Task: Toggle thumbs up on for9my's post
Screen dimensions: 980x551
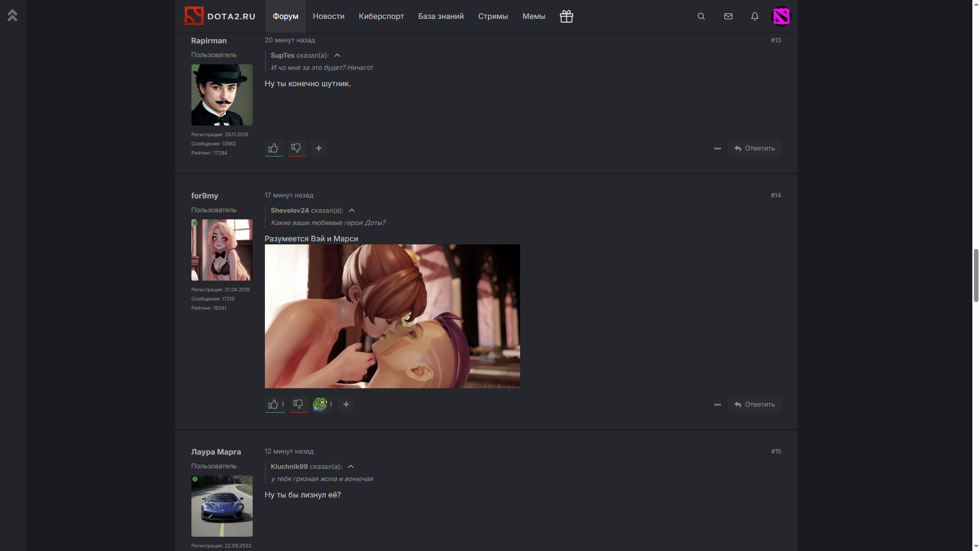Action: point(274,405)
